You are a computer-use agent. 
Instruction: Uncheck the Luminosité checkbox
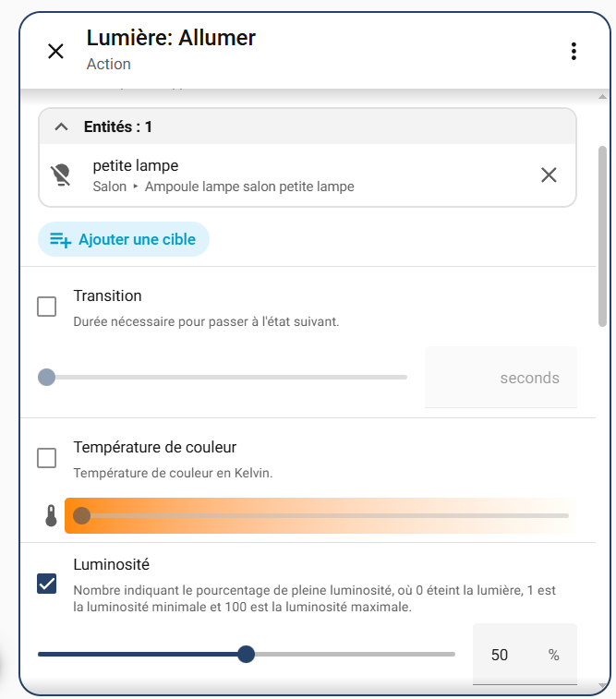[x=47, y=584]
